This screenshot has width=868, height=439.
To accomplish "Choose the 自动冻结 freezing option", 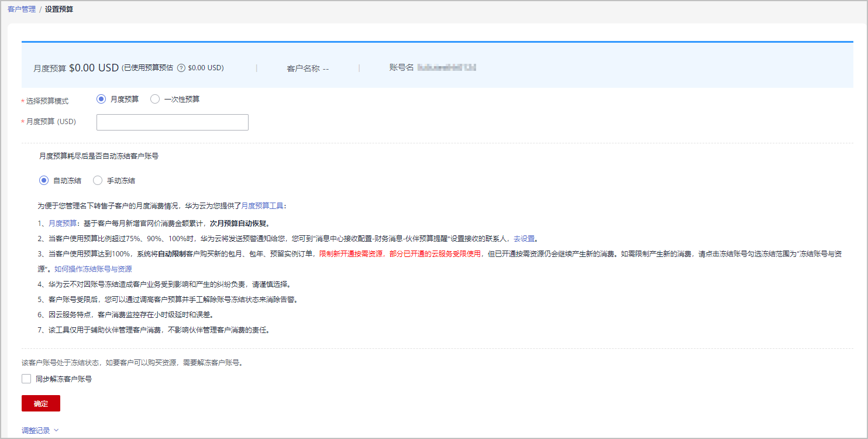I will coord(44,180).
